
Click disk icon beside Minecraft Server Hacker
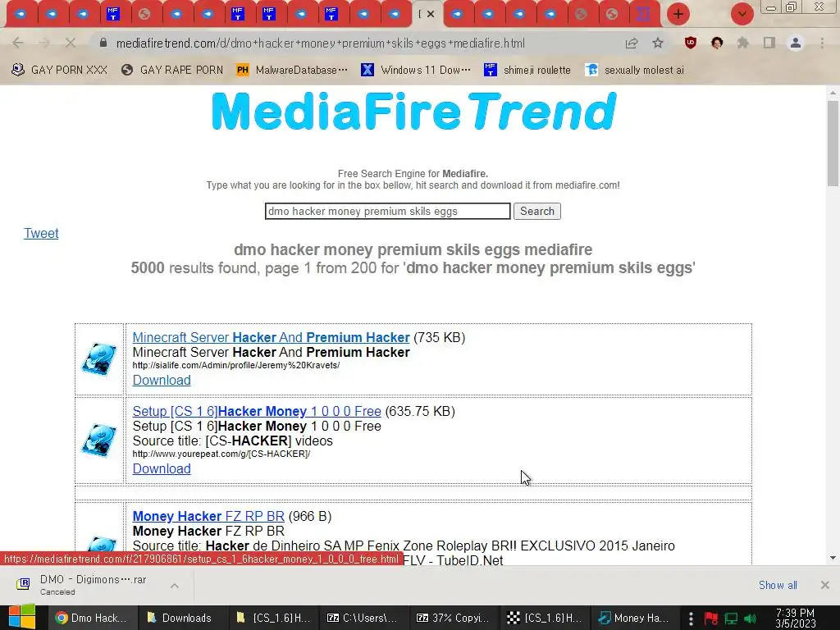[99, 359]
